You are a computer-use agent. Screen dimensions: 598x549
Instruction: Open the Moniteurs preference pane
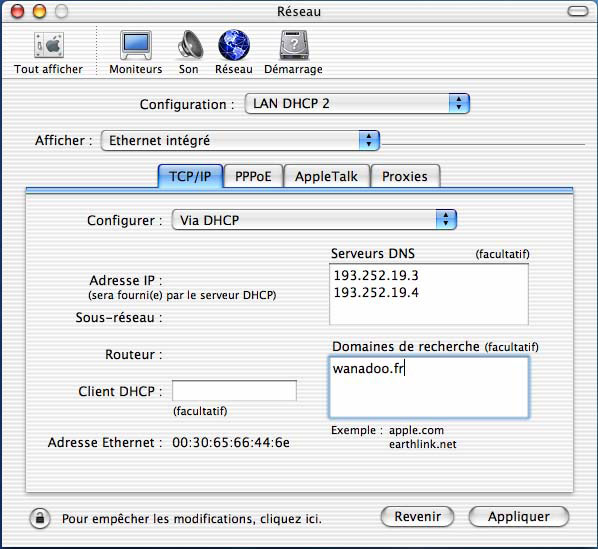[136, 45]
